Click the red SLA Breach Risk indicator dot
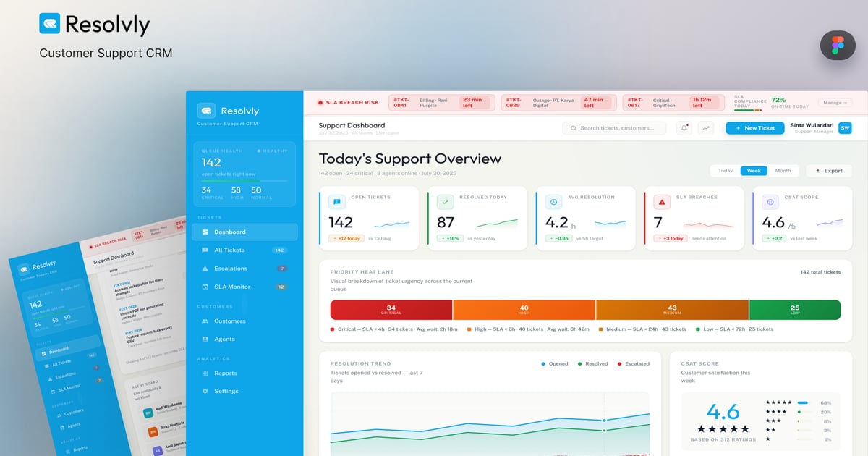Viewport: 868px width, 456px height. click(320, 103)
